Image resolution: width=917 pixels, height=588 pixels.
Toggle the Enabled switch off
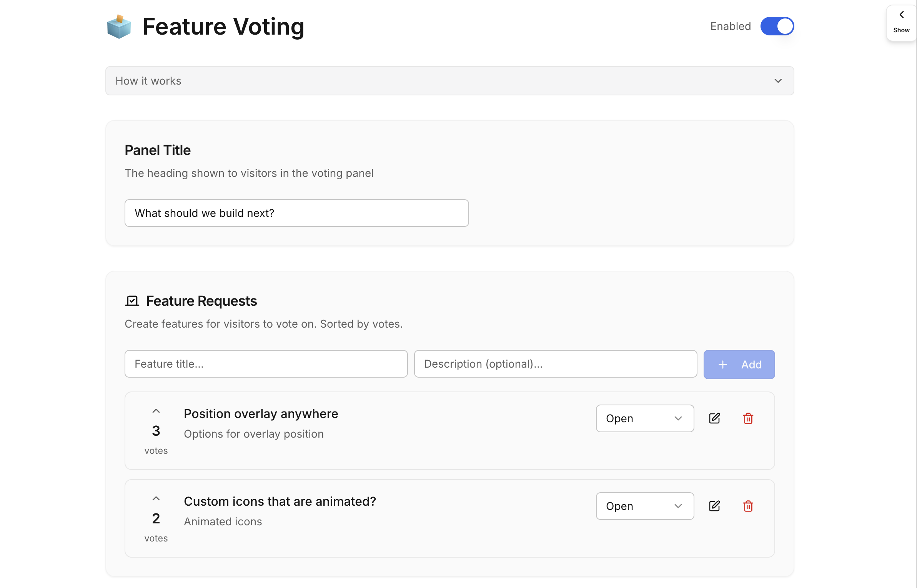tap(777, 26)
